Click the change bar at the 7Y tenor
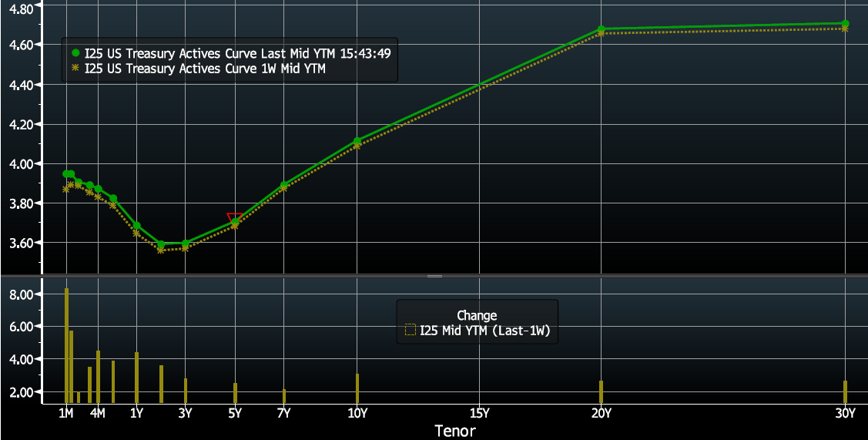This screenshot has width=868, height=440. pos(284,396)
